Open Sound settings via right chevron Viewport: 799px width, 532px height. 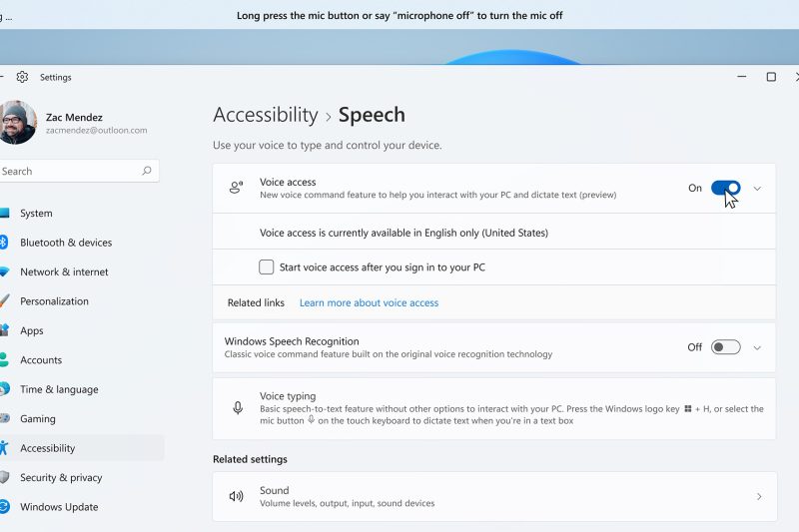[x=759, y=496]
